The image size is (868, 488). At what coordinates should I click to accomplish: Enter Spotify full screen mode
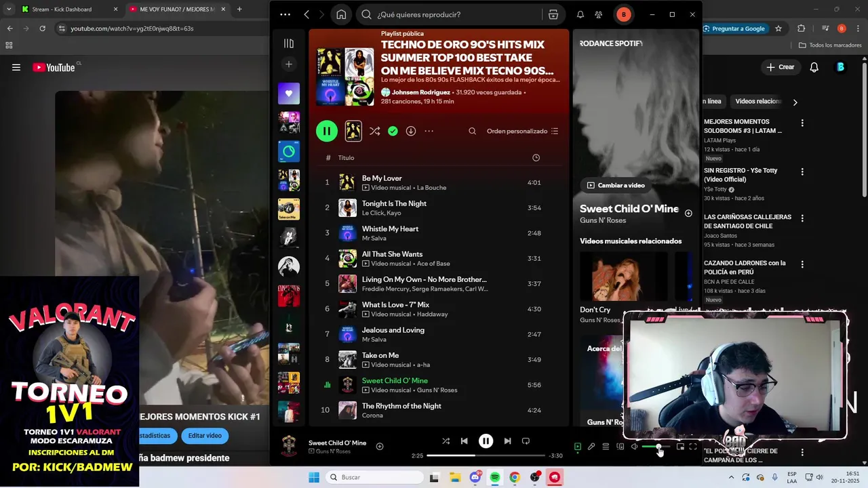[693, 447]
